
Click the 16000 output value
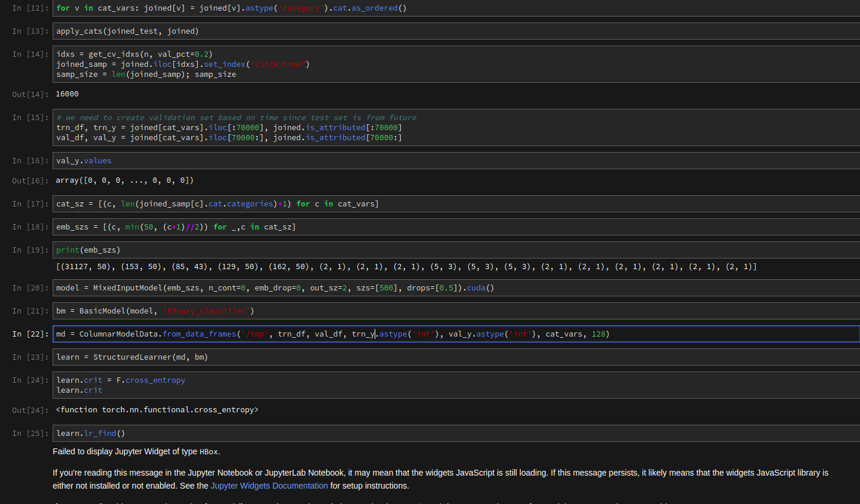click(x=67, y=94)
